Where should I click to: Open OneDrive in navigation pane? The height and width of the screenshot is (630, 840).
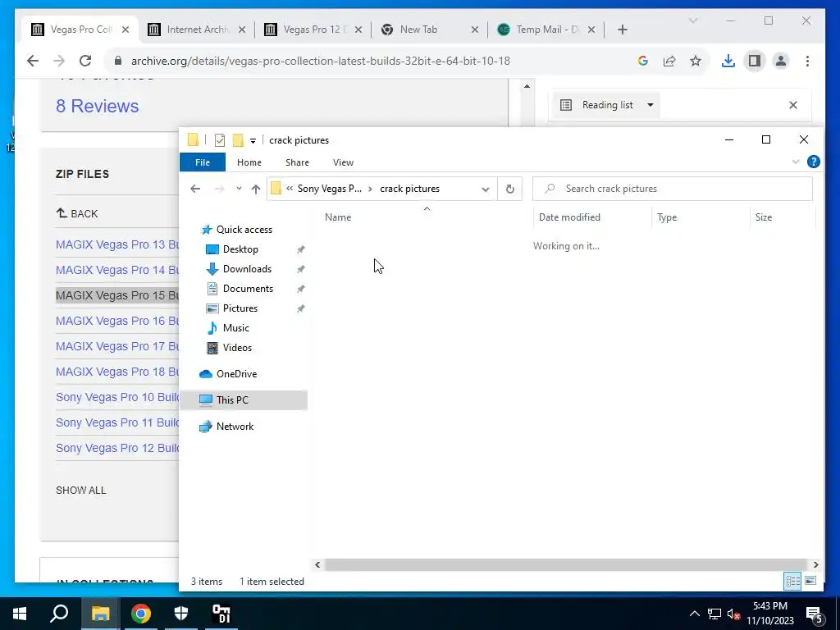(x=236, y=374)
